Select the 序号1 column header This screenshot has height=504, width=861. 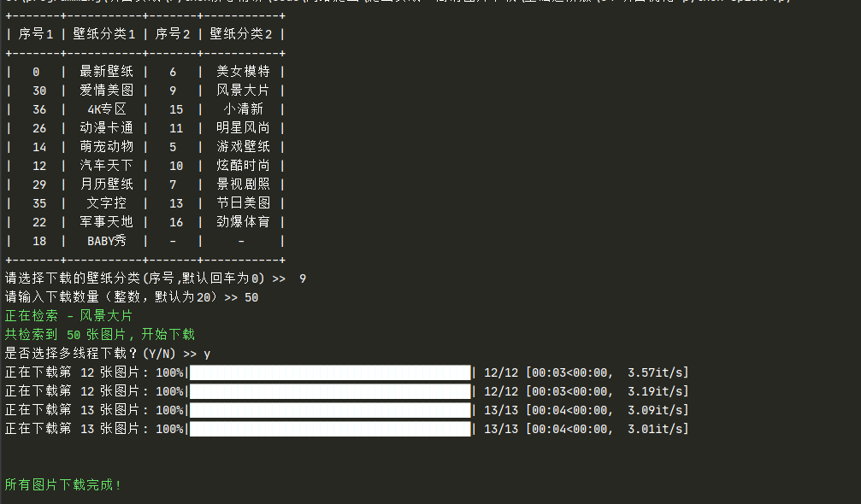pyautogui.click(x=36, y=34)
